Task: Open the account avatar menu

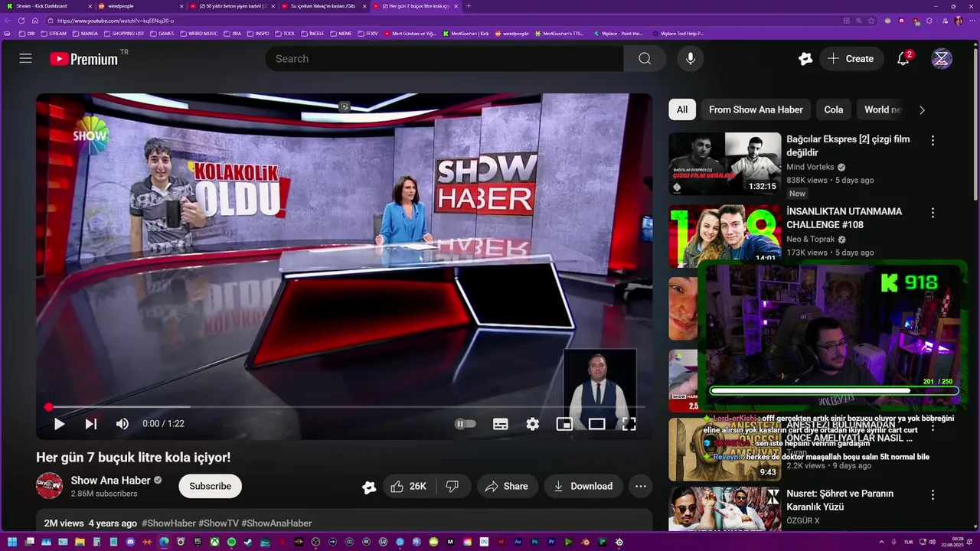Action: pos(942,59)
